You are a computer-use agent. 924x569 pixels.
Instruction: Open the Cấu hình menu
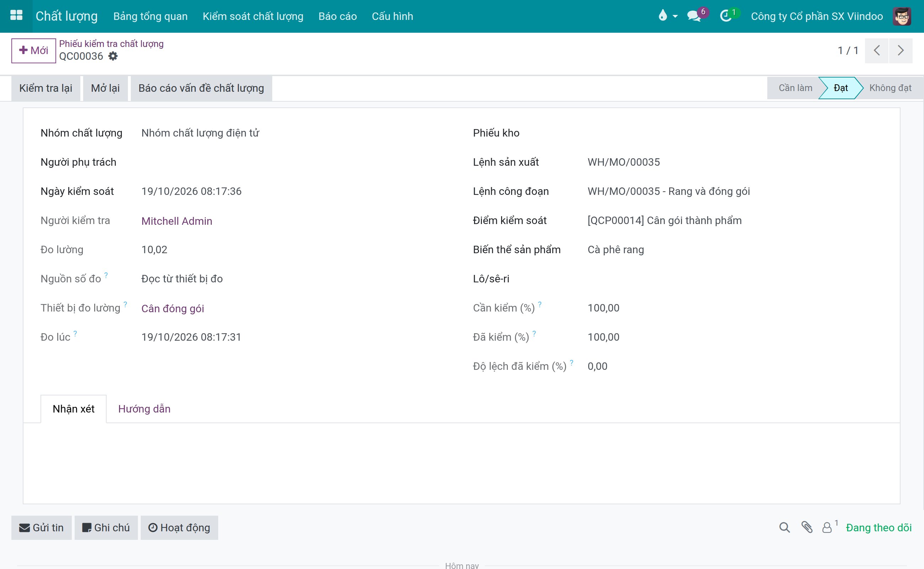point(393,16)
